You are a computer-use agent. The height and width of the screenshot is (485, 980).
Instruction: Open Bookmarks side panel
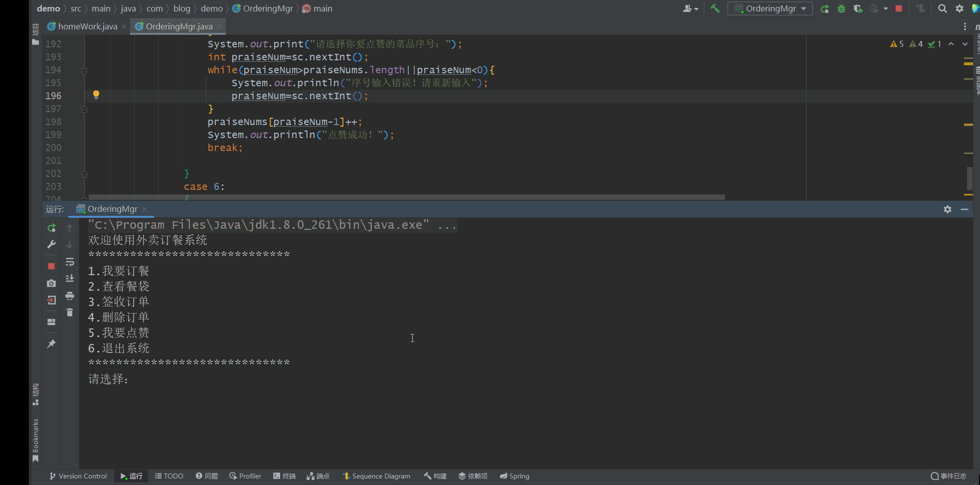click(35, 440)
